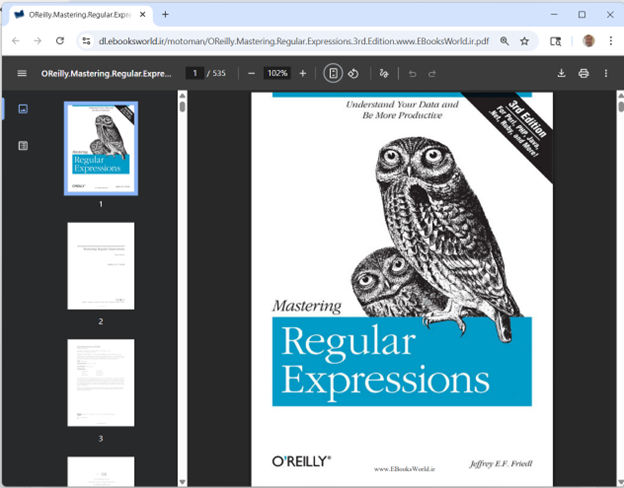Rotate the document counterclockwise
624x488 pixels.
(353, 74)
